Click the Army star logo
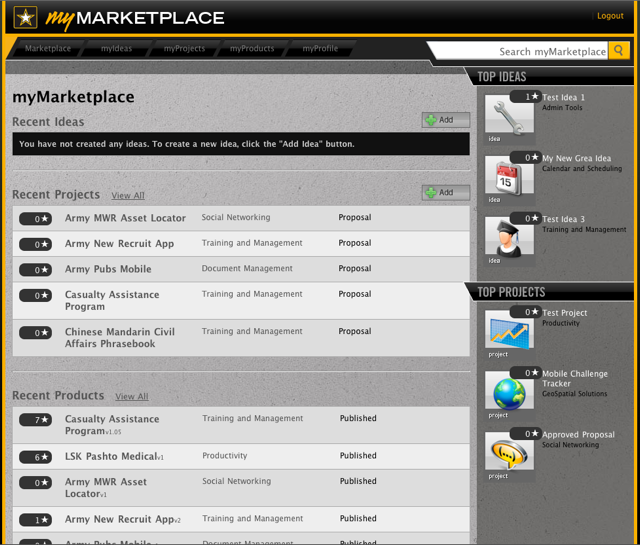 pos(26,17)
